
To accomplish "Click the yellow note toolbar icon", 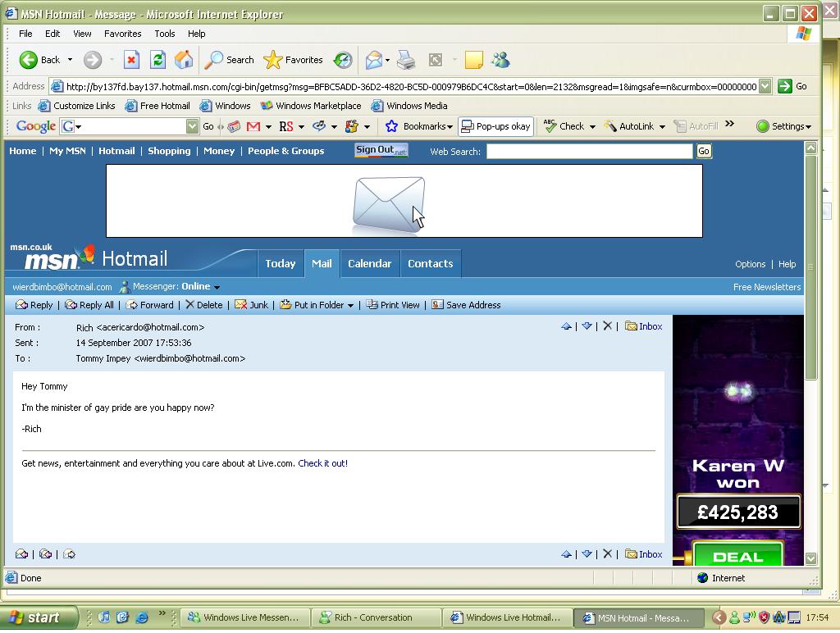I will (473, 60).
